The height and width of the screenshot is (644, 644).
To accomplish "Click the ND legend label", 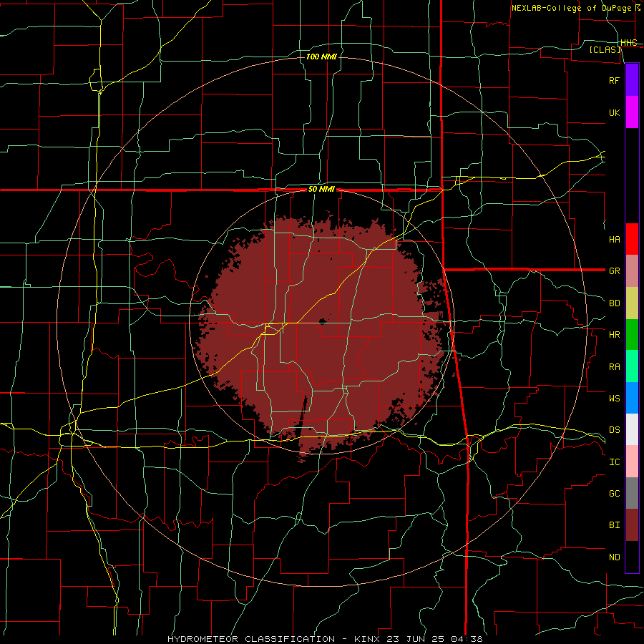I will pos(614,557).
